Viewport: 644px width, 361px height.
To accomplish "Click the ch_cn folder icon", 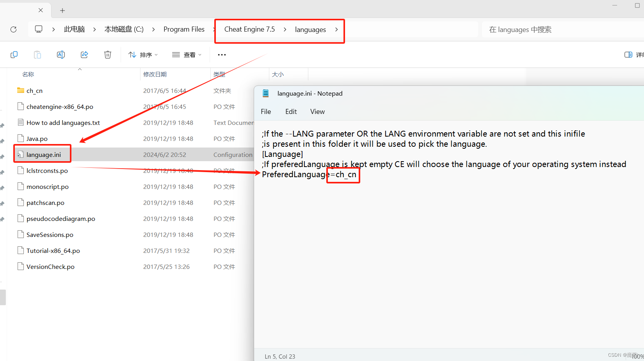I will [x=21, y=91].
